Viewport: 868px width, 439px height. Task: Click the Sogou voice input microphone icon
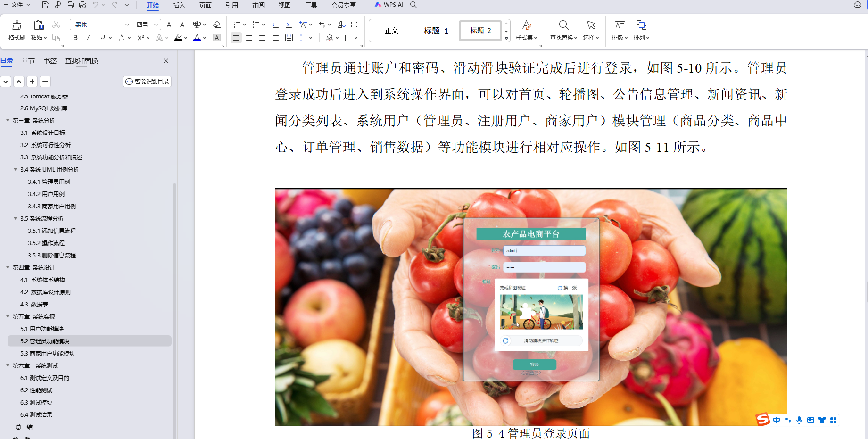click(x=799, y=420)
